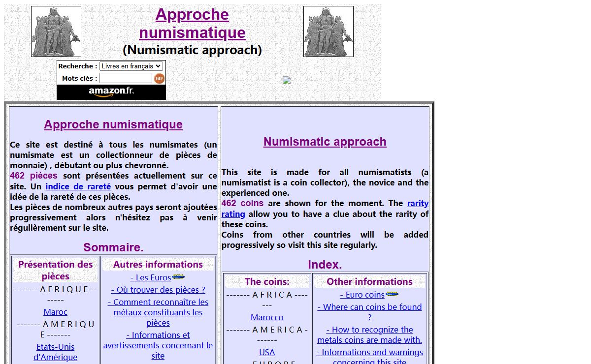Click the 462 pièces text
591x364 pixels.
(33, 176)
